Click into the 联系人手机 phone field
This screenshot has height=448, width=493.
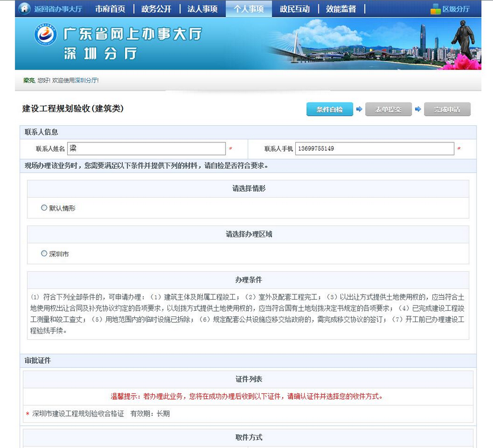[374, 148]
